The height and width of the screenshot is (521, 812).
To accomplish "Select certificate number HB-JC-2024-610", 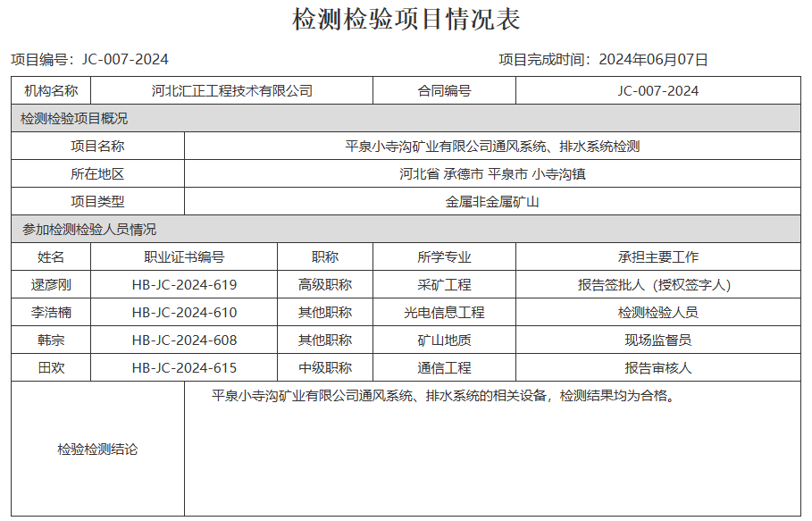I will tap(184, 312).
